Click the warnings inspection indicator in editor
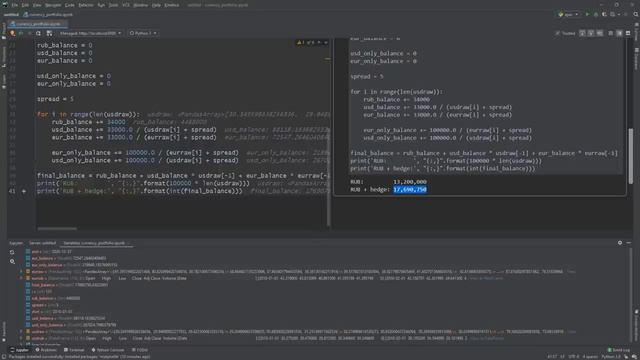The height and width of the screenshot is (360, 640). coord(305,42)
